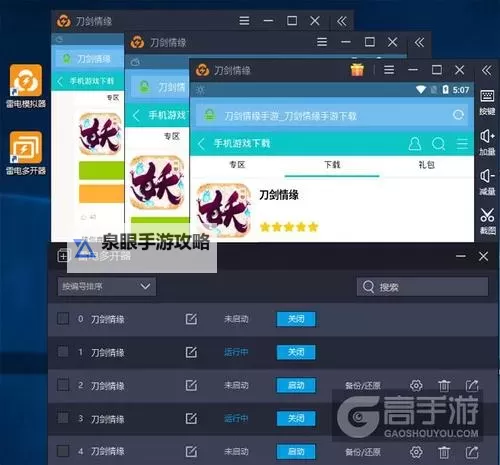Collapse sidebar of the rearmost emulator window
Viewport: 500px width, 465px height.
click(x=342, y=21)
